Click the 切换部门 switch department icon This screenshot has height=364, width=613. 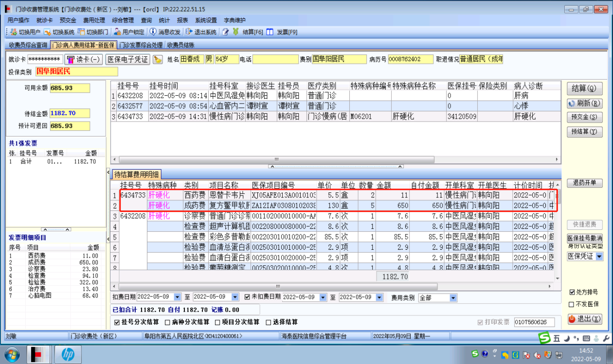81,32
